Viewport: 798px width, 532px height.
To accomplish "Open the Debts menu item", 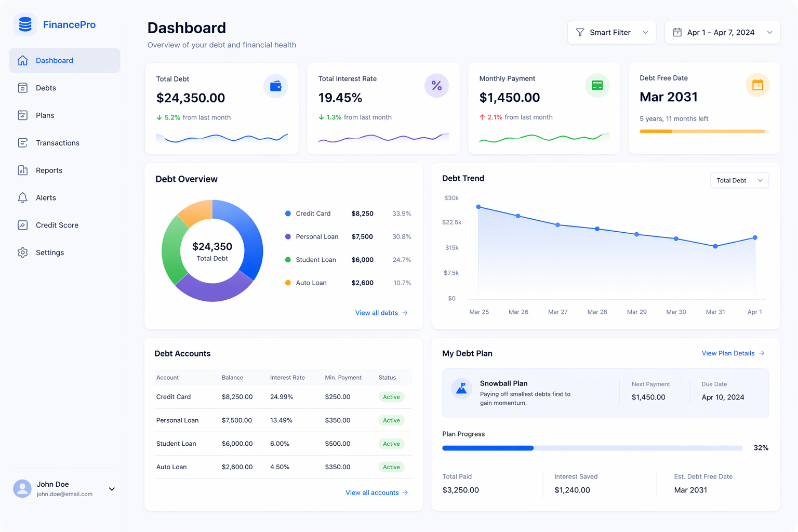I will (x=65, y=88).
